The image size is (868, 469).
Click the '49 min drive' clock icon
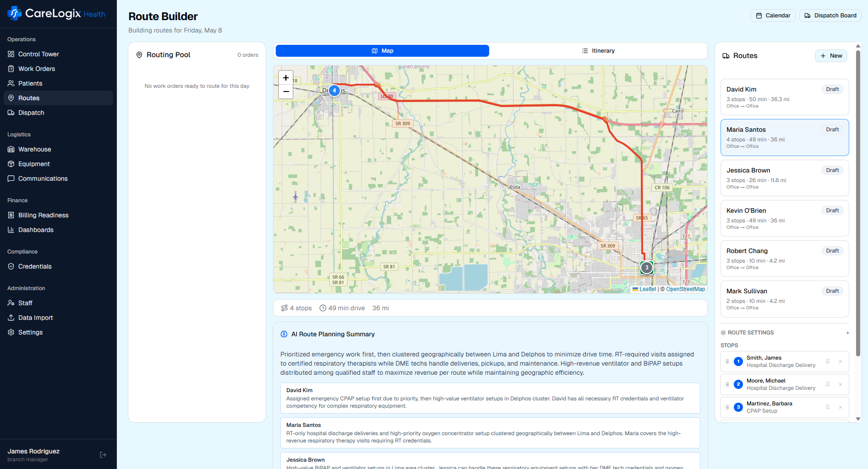point(323,308)
